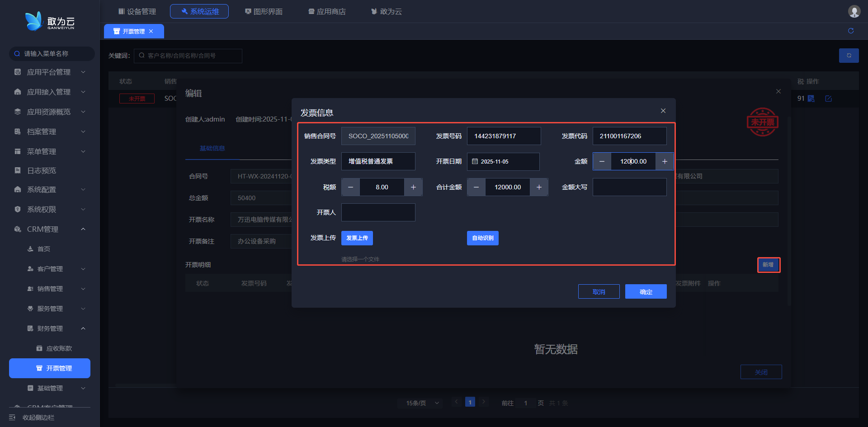Click the refresh icon on the tab bar
Image resolution: width=868 pixels, height=427 pixels.
click(850, 31)
